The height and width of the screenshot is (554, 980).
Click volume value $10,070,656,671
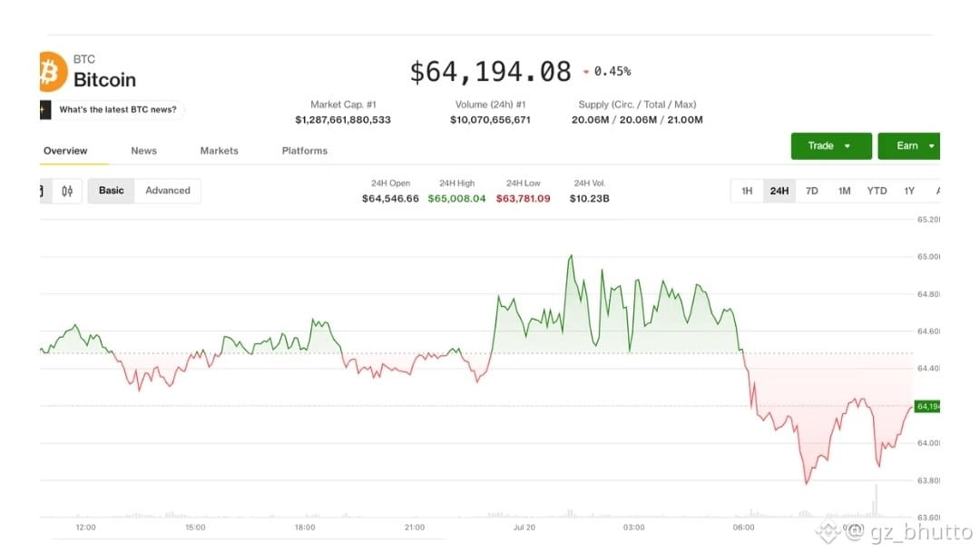point(490,120)
